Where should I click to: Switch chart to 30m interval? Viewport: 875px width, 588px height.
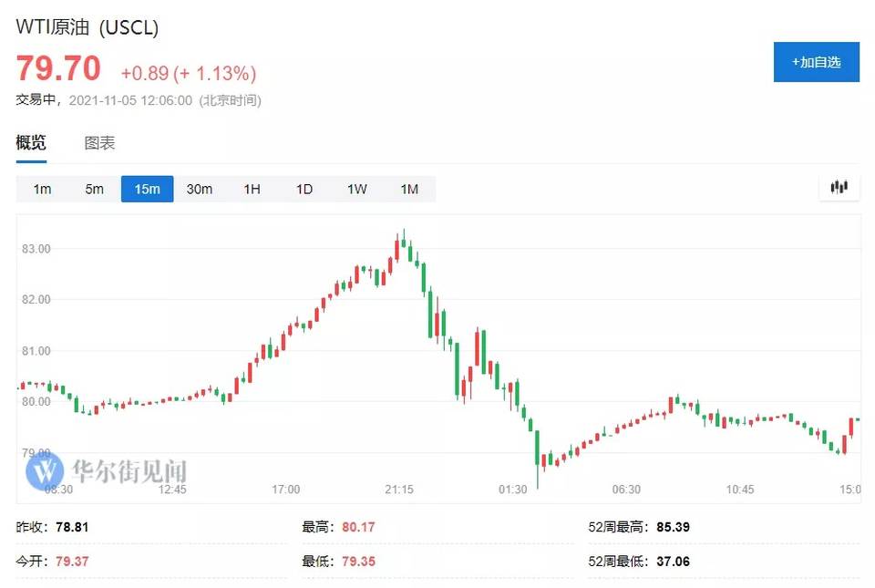[200, 189]
